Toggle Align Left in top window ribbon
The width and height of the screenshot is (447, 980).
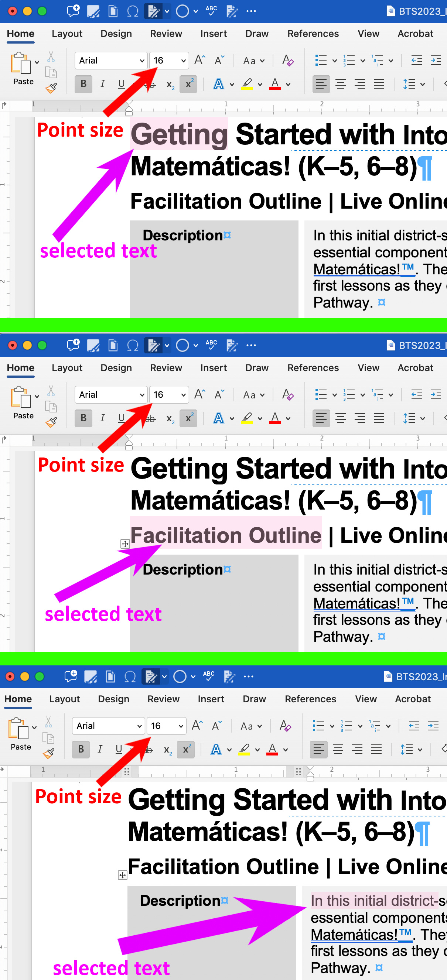(321, 84)
